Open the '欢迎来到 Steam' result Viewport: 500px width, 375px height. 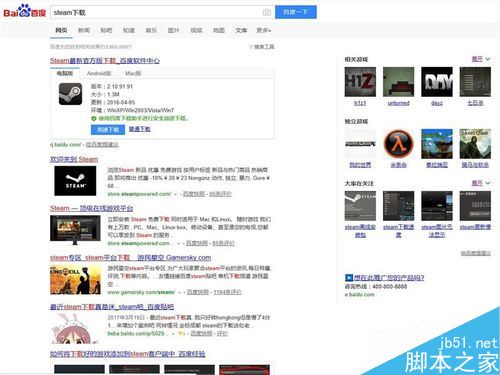pyautogui.click(x=74, y=159)
